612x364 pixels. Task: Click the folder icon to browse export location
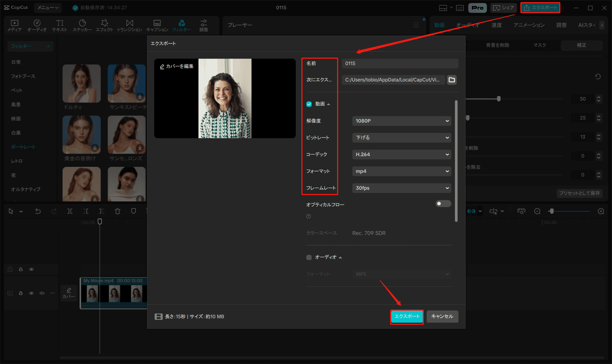pyautogui.click(x=452, y=80)
